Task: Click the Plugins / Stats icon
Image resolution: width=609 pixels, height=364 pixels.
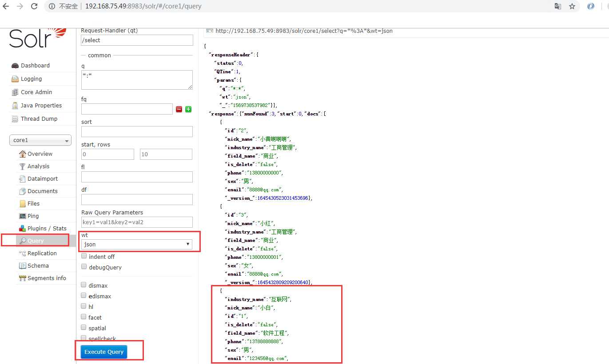Action: (x=23, y=229)
